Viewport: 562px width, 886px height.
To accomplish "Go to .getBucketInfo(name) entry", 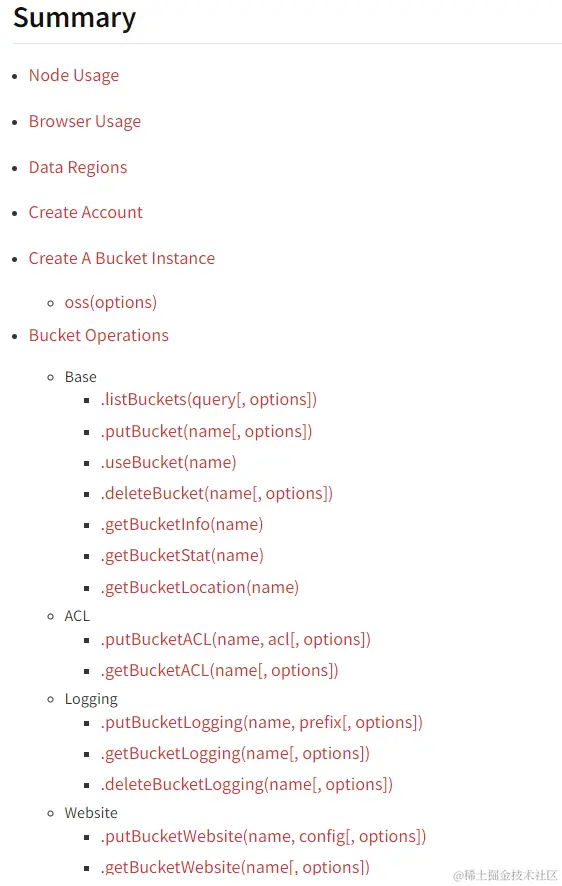I will [182, 525].
